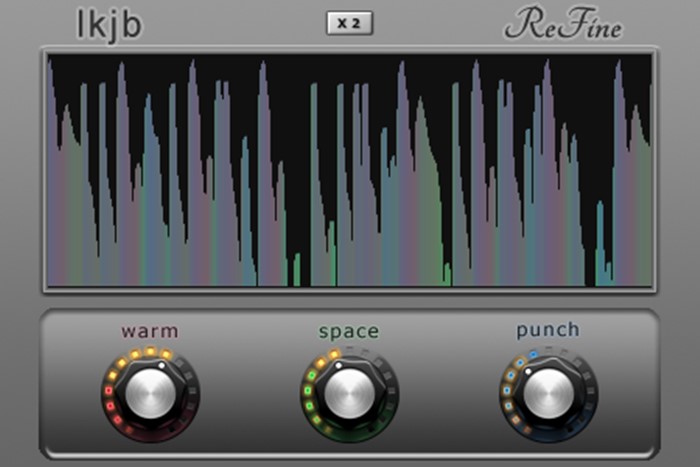This screenshot has height=467, width=700.
Task: Click the white pointer dot on space knob
Action: click(x=340, y=365)
